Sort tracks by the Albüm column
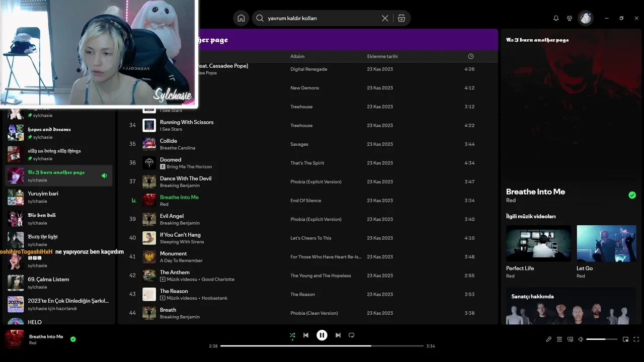Screen dimensions: 644x362 [297, 56]
